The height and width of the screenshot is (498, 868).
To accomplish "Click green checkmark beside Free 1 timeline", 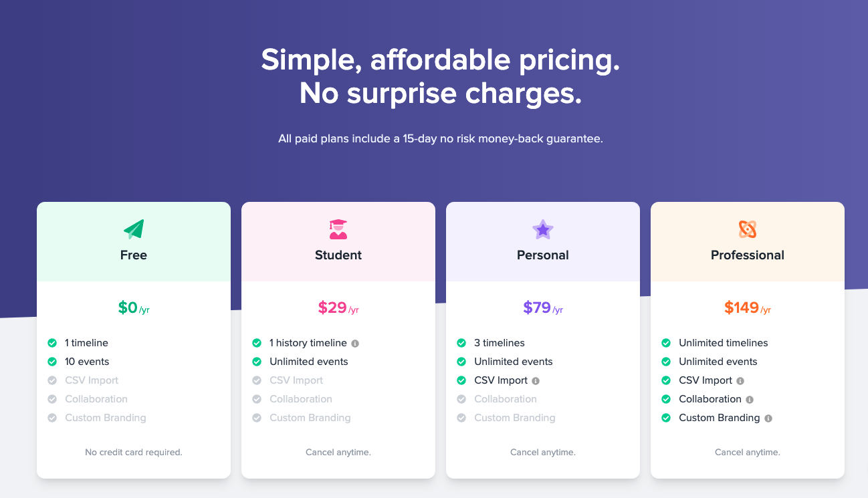I will point(52,343).
